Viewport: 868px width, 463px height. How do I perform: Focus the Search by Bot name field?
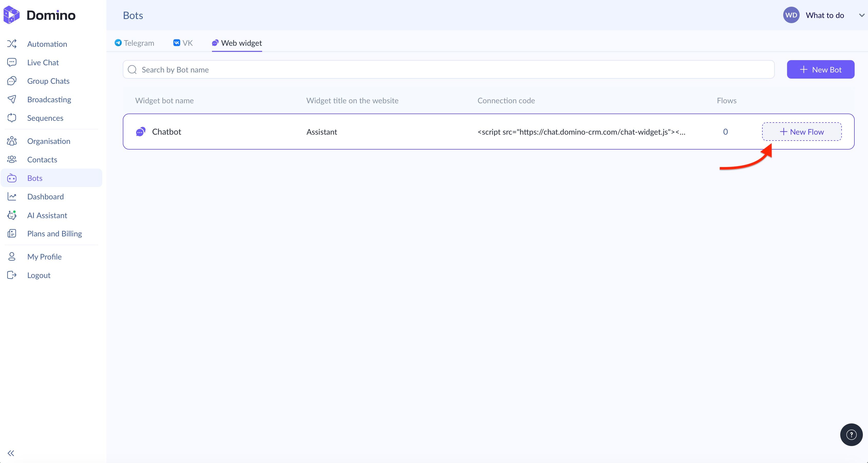(448, 69)
